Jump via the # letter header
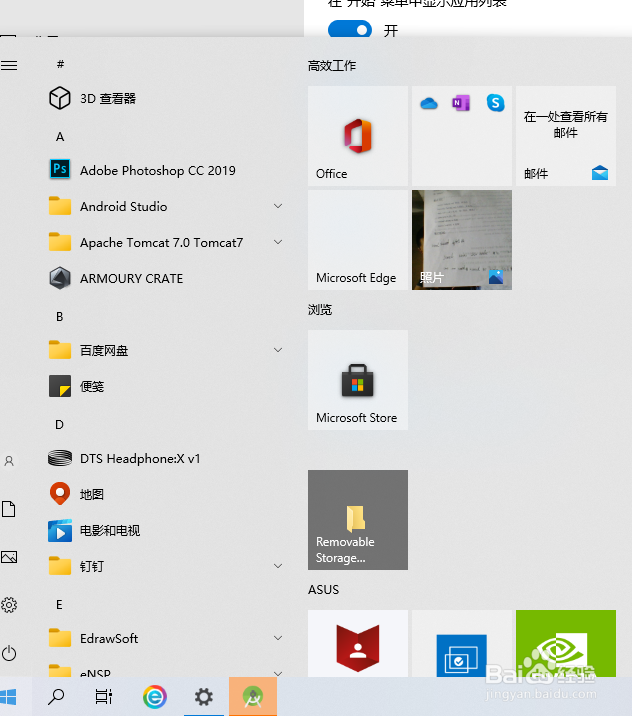The width and height of the screenshot is (632, 716). click(60, 64)
